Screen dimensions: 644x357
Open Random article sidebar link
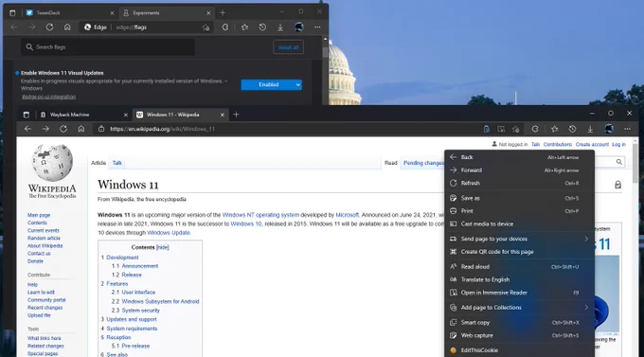[x=44, y=238]
